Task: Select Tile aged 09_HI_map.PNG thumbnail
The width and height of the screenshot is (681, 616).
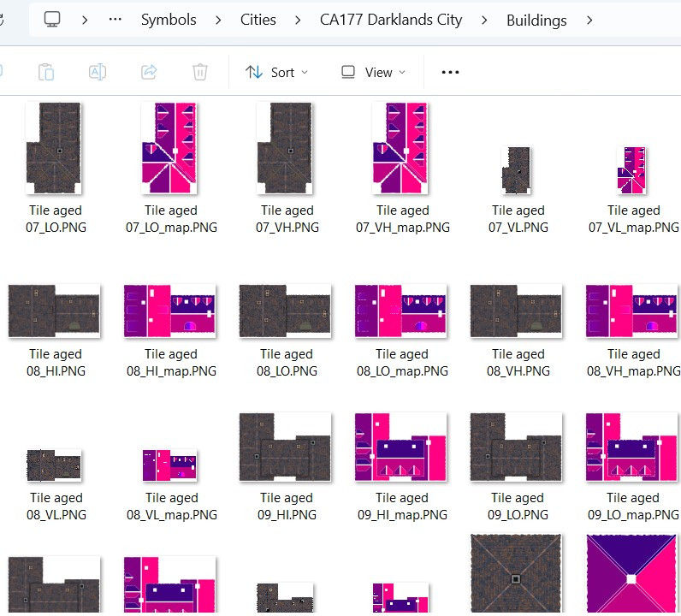Action: tap(401, 447)
